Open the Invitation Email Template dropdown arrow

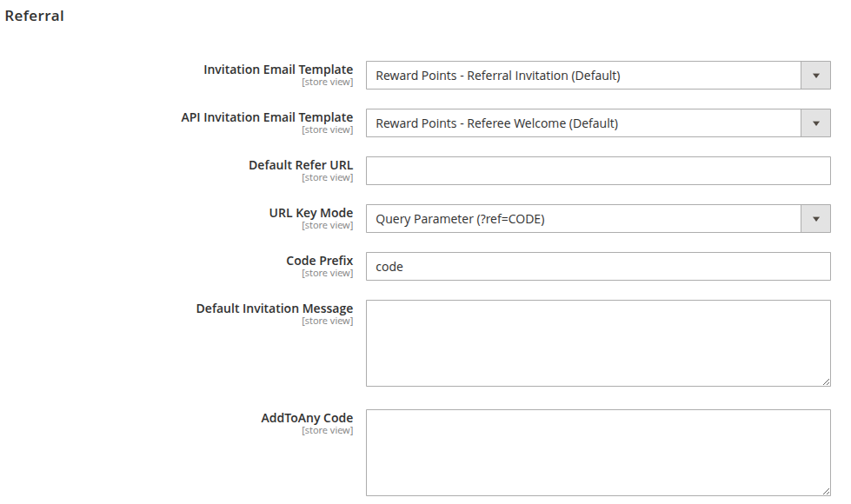click(815, 76)
